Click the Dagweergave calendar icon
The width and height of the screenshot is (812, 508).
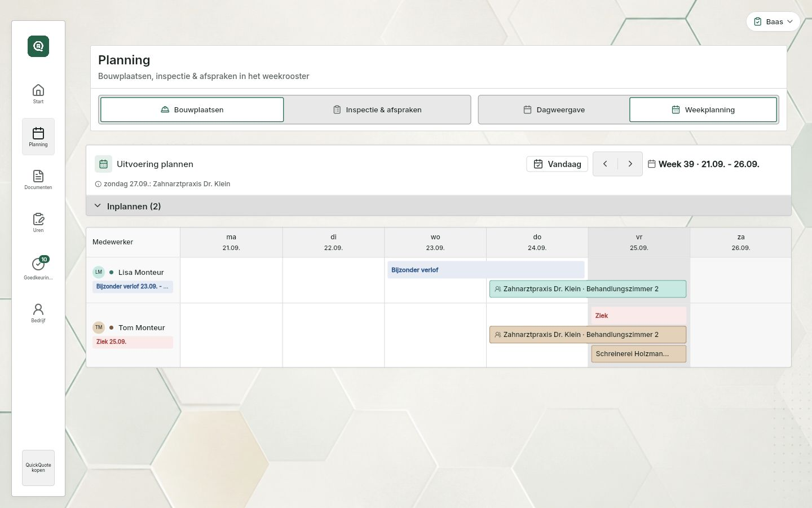528,110
